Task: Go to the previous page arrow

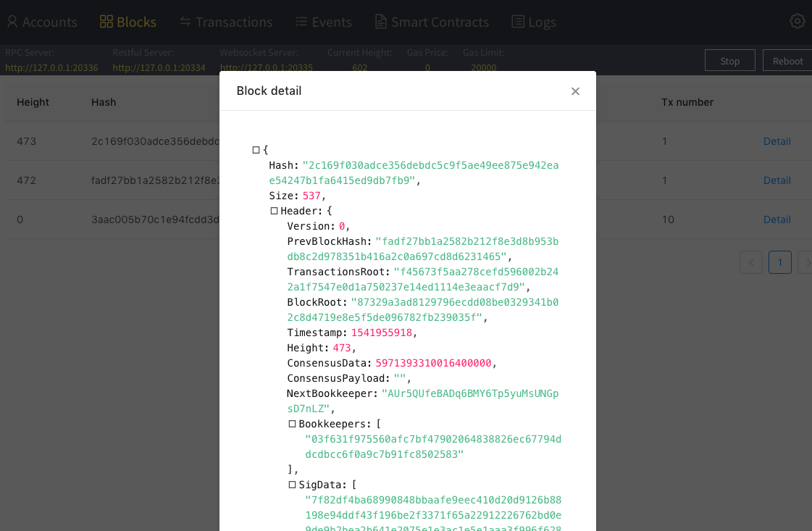Action: tap(751, 262)
